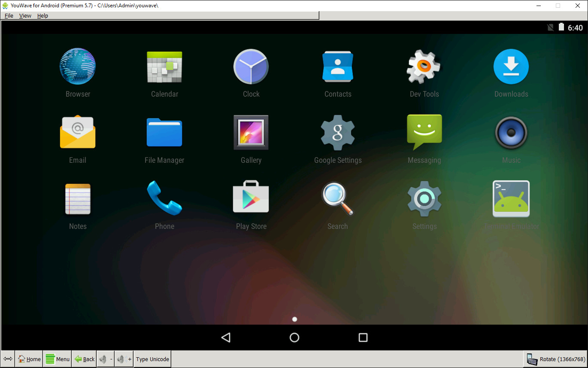
Task: Open the Notes app
Action: [78, 199]
